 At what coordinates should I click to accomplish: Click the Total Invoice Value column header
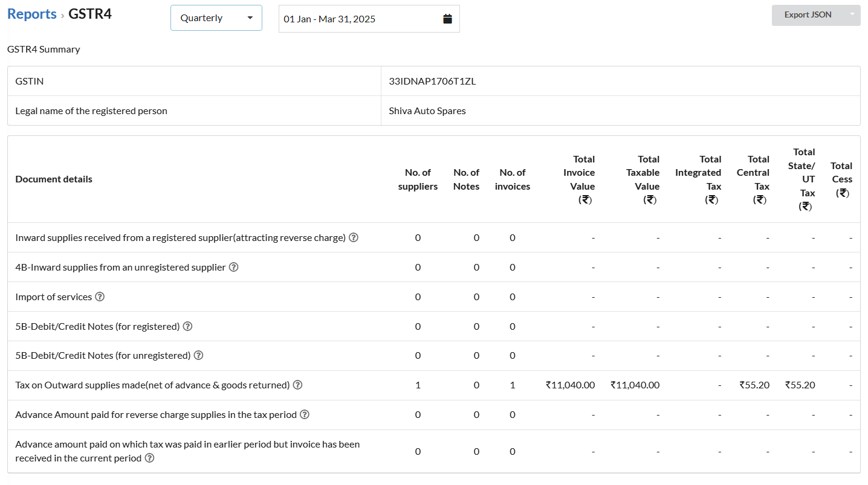click(x=579, y=179)
